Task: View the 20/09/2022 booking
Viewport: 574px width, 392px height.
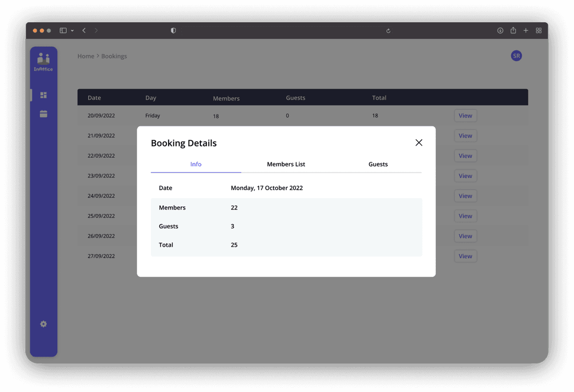Action: point(465,116)
